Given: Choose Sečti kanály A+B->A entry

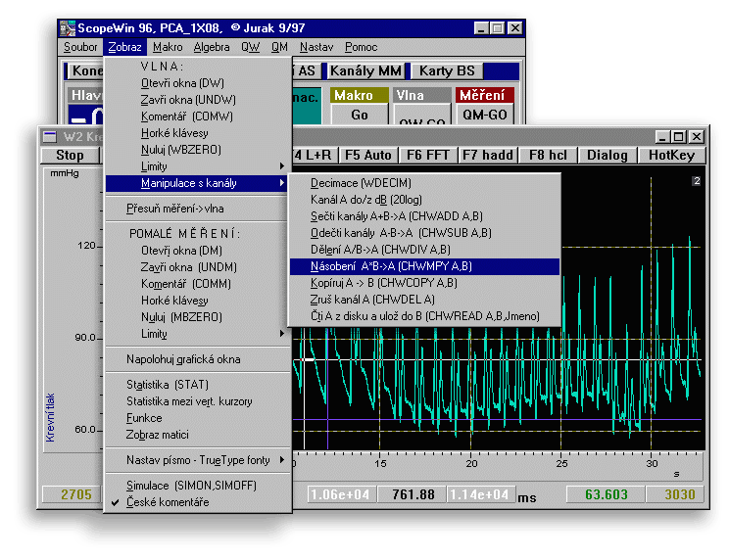Looking at the screenshot, I should click(x=424, y=216).
